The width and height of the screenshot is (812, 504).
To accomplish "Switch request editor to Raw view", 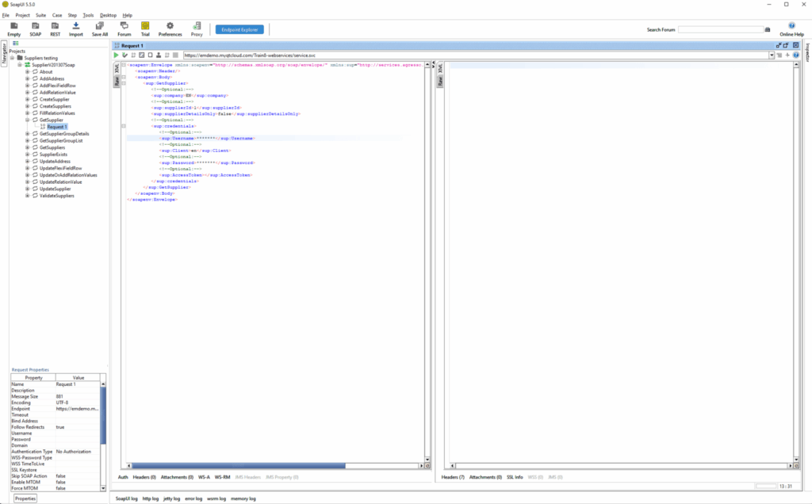I will [x=116, y=81].
